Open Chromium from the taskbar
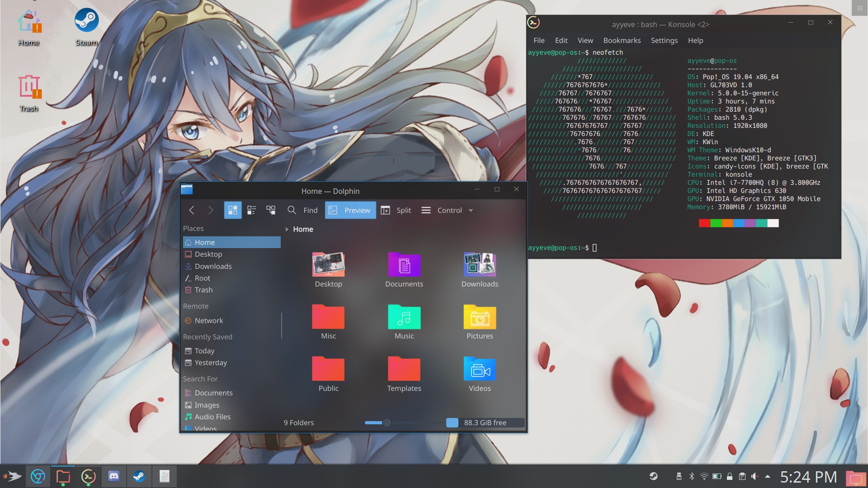This screenshot has width=868, height=488. [x=38, y=476]
